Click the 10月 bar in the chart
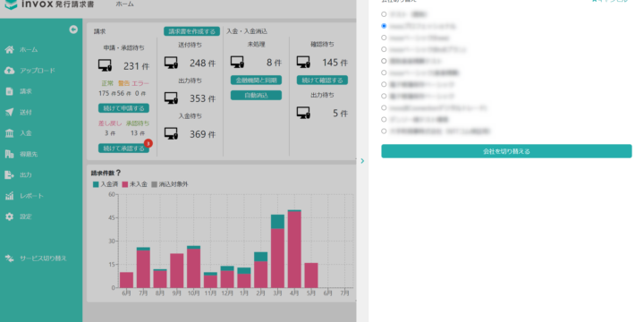 [194, 267]
